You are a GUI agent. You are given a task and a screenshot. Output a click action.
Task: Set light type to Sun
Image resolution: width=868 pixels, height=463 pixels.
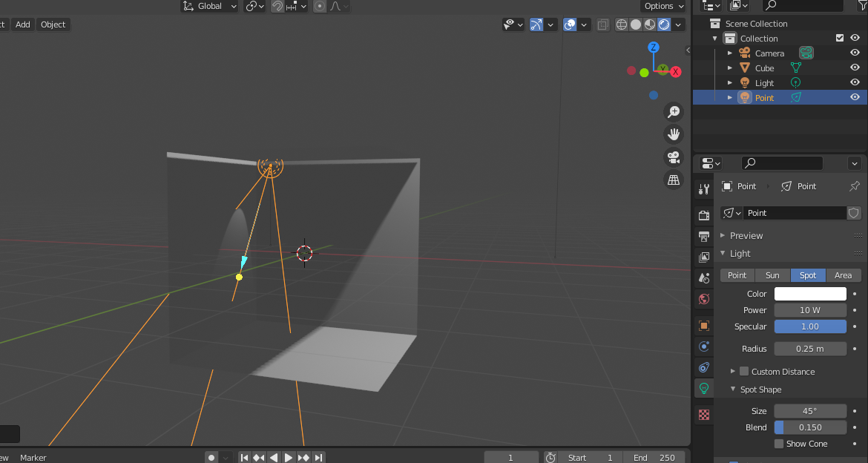click(x=772, y=275)
